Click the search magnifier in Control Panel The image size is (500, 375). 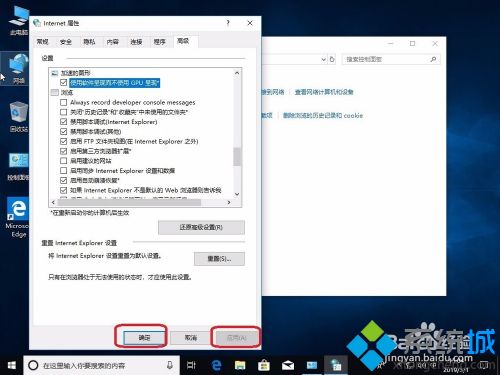433,59
